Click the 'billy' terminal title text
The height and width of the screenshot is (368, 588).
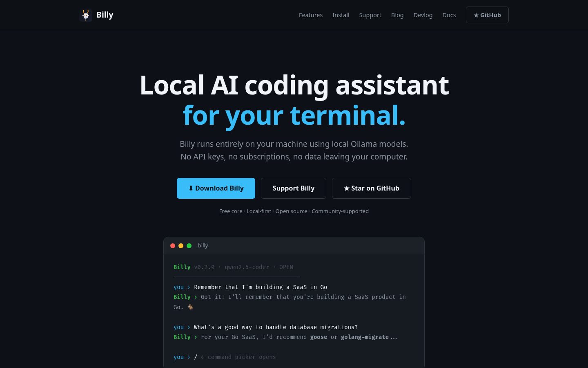coord(203,246)
